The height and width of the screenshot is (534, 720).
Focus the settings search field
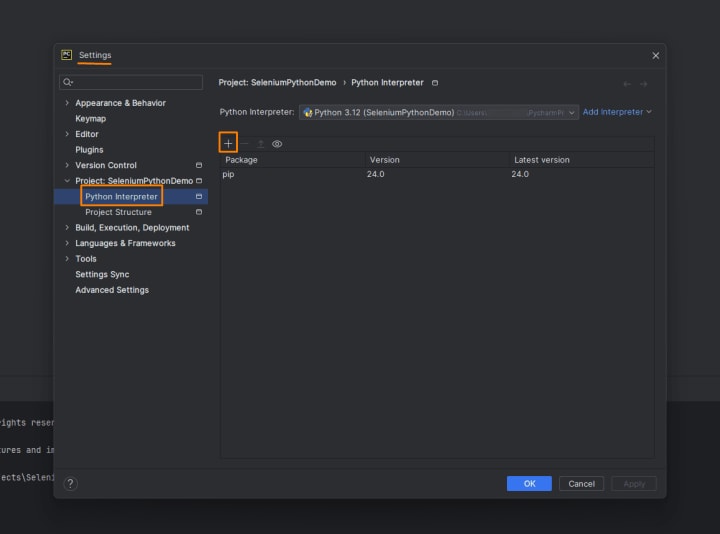click(x=131, y=82)
